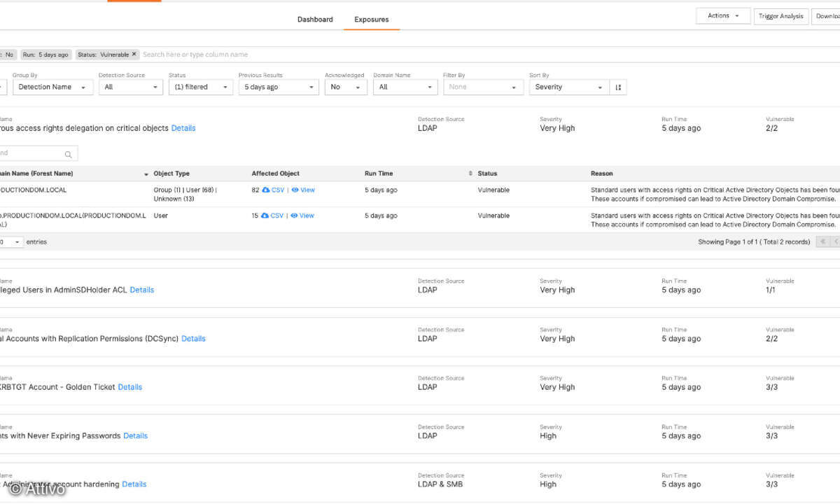The image size is (840, 504).
Task: Select the Exposures tab
Action: (372, 19)
